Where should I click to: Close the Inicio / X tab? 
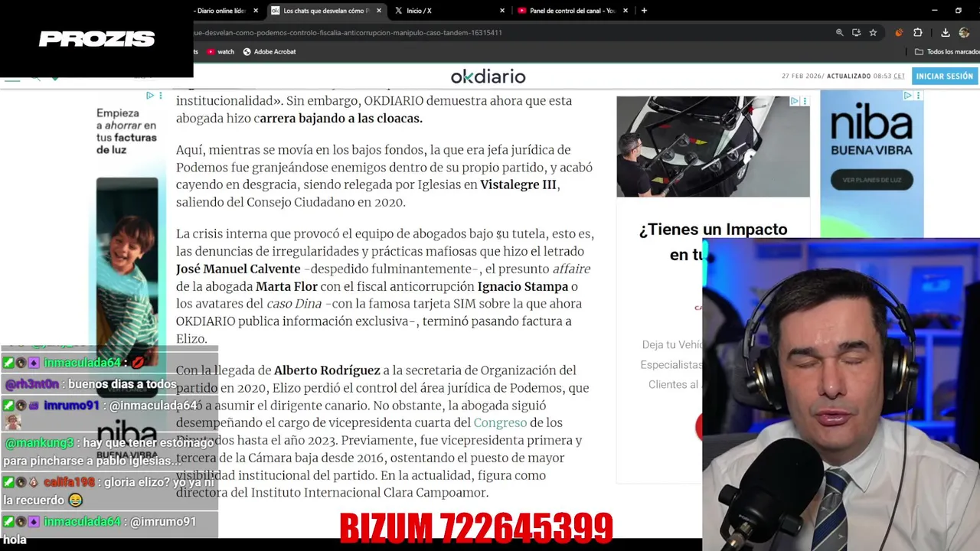502,11
